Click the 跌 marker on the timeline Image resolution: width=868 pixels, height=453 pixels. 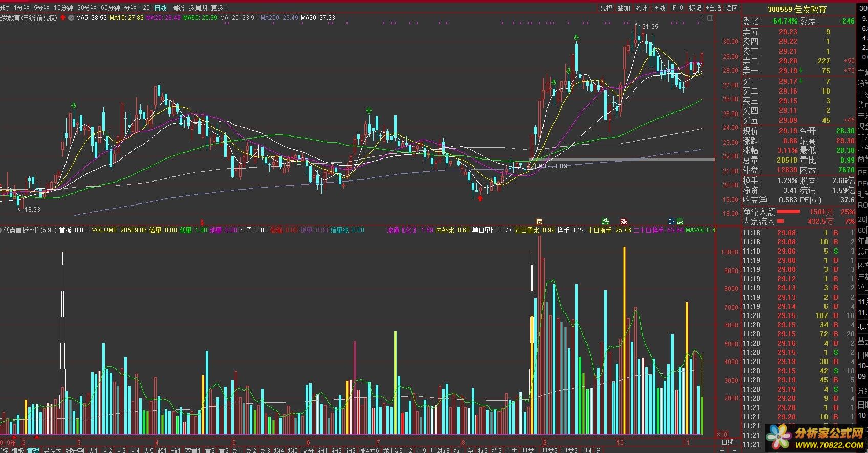pos(605,221)
